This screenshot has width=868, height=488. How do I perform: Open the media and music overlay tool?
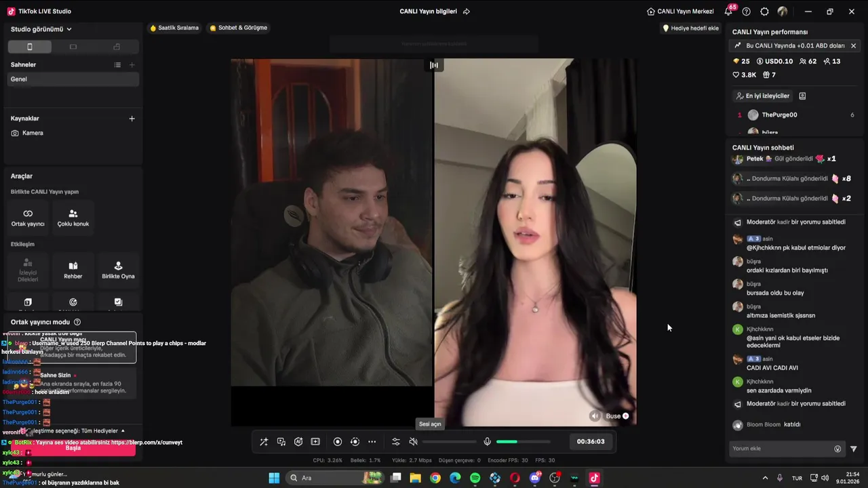[x=281, y=442]
